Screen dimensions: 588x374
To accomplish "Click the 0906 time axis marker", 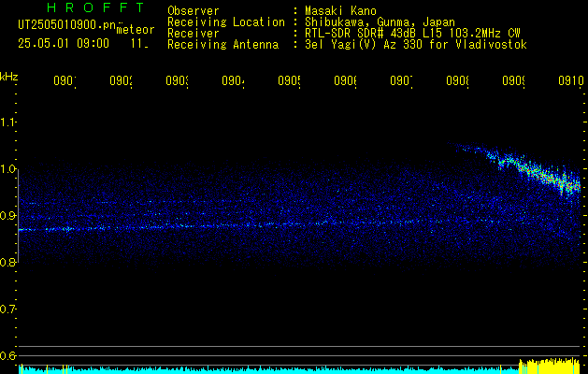I will (345, 80).
